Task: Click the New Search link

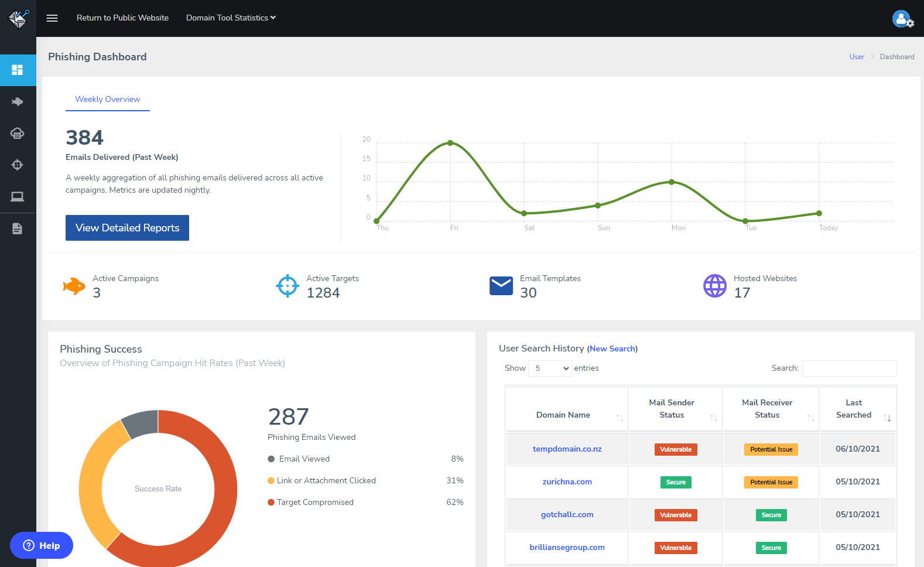Action: pos(612,349)
